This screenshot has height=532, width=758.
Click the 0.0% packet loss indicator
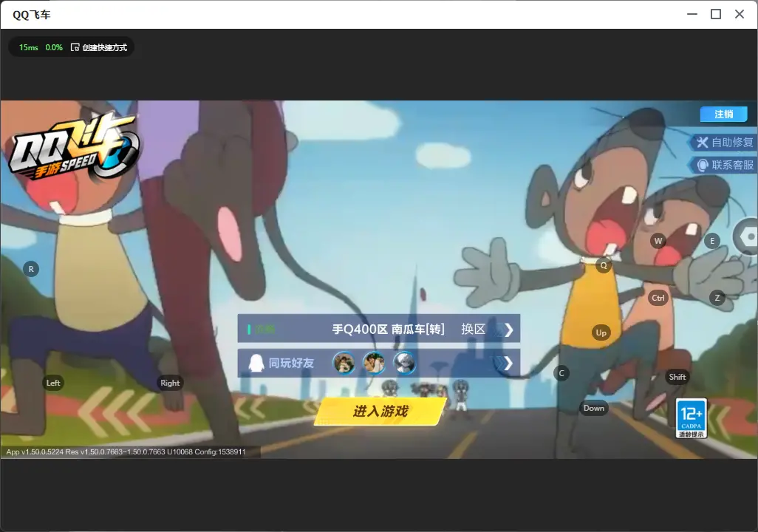pyautogui.click(x=54, y=47)
